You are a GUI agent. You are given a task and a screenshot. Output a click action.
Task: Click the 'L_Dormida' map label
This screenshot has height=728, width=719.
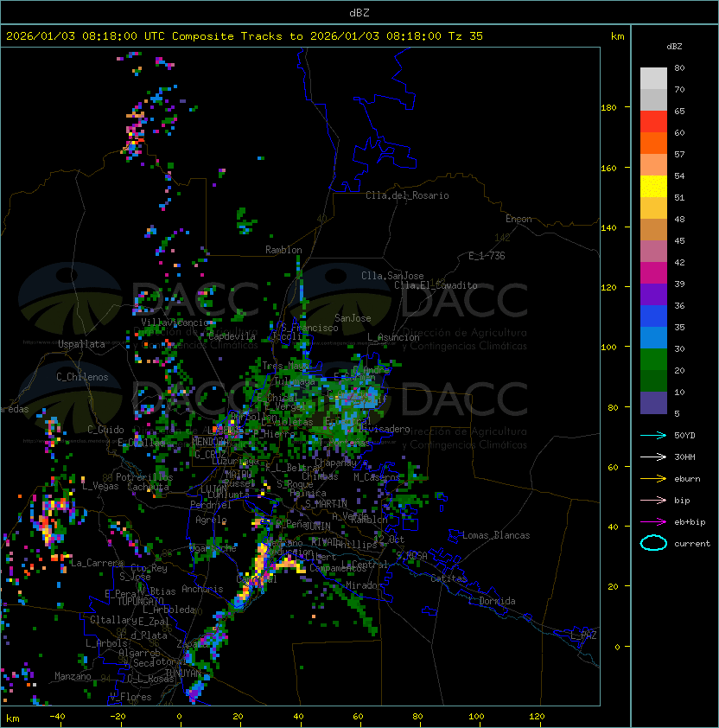point(492,601)
